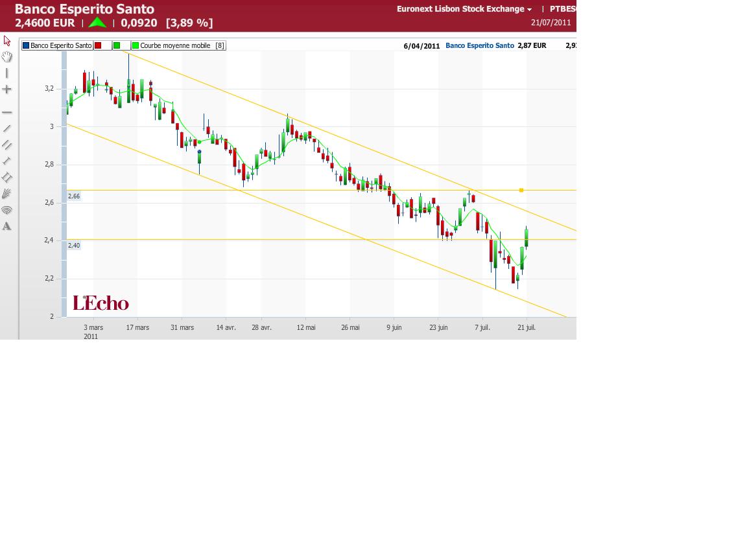747x560 pixels.
Task: Select the arrow pointer tool
Action: 6,40
